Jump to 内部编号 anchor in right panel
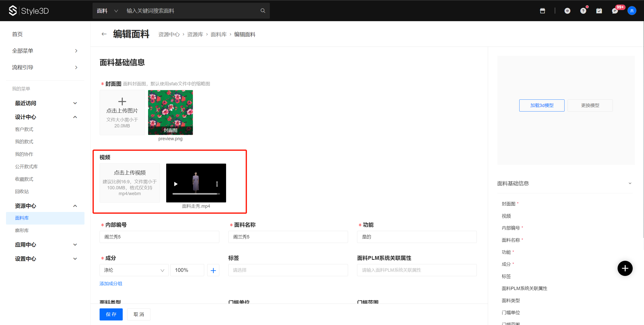 click(511, 228)
